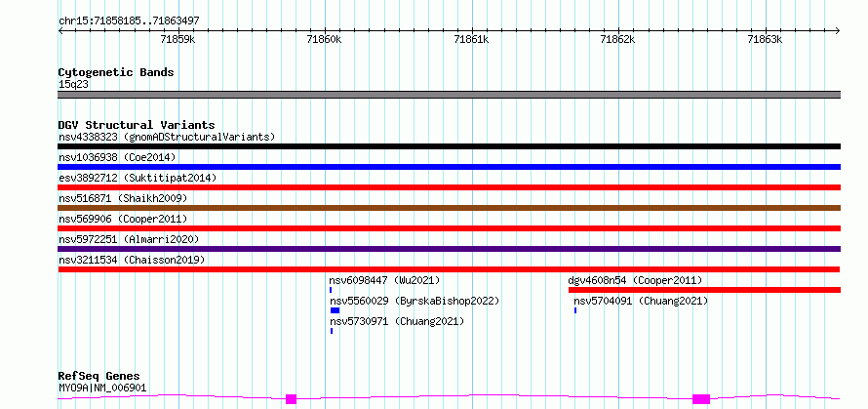
Task: Open variant nsv569906 (Cooper2011) label
Action: click(123, 219)
